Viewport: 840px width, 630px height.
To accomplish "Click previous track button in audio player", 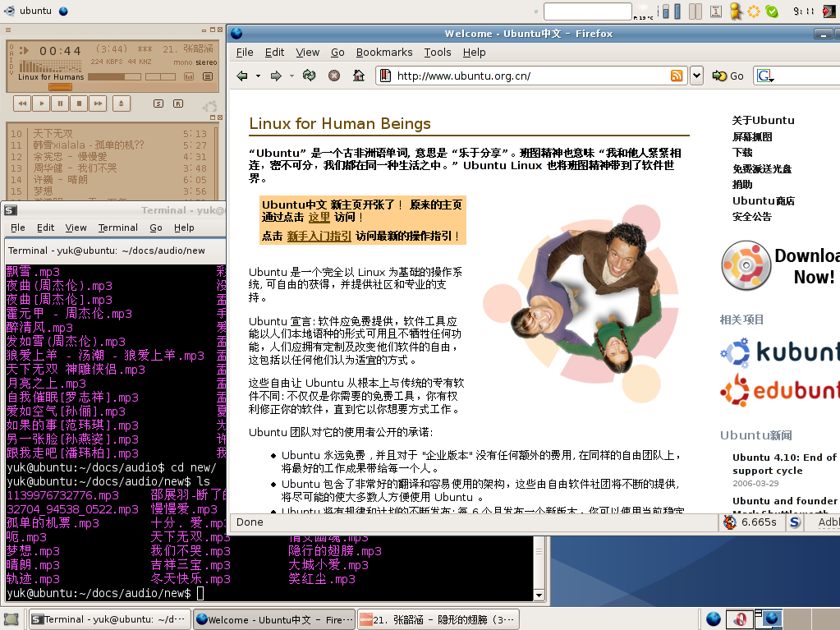I will (x=22, y=103).
